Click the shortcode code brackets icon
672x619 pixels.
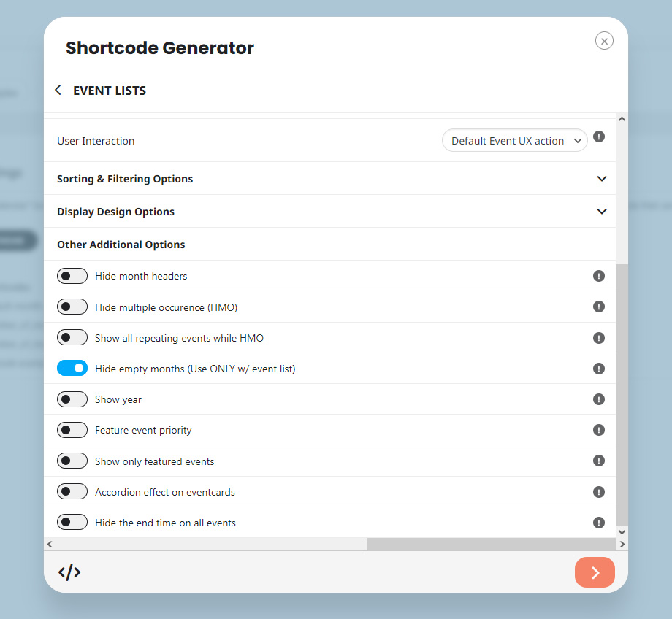click(x=69, y=572)
